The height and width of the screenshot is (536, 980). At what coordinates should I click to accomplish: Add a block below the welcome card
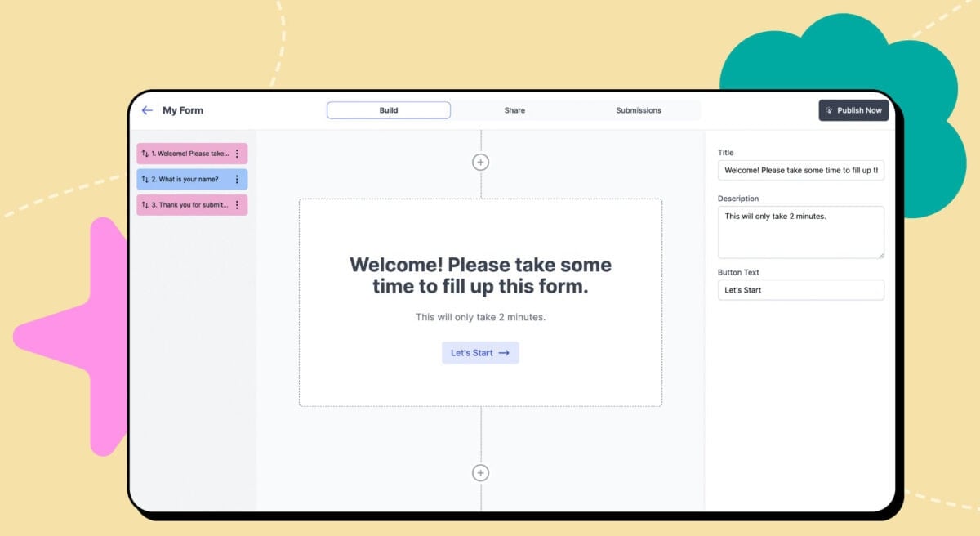pyautogui.click(x=480, y=473)
